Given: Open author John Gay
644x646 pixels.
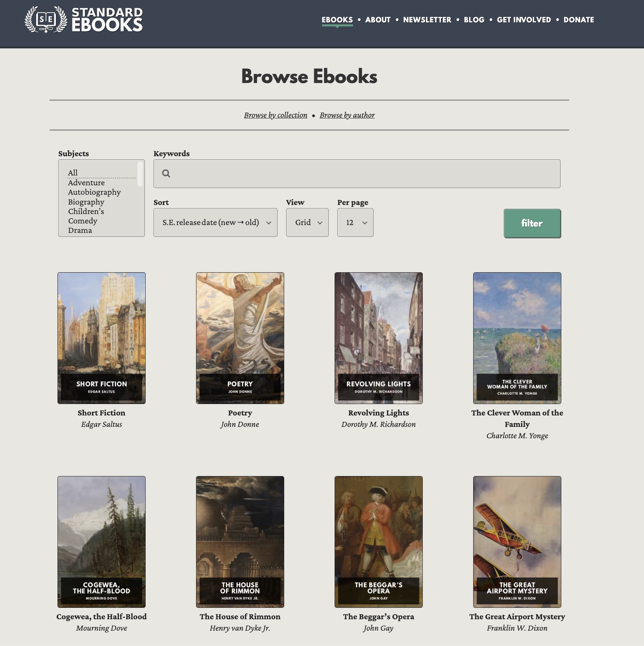Looking at the screenshot, I should point(379,628).
